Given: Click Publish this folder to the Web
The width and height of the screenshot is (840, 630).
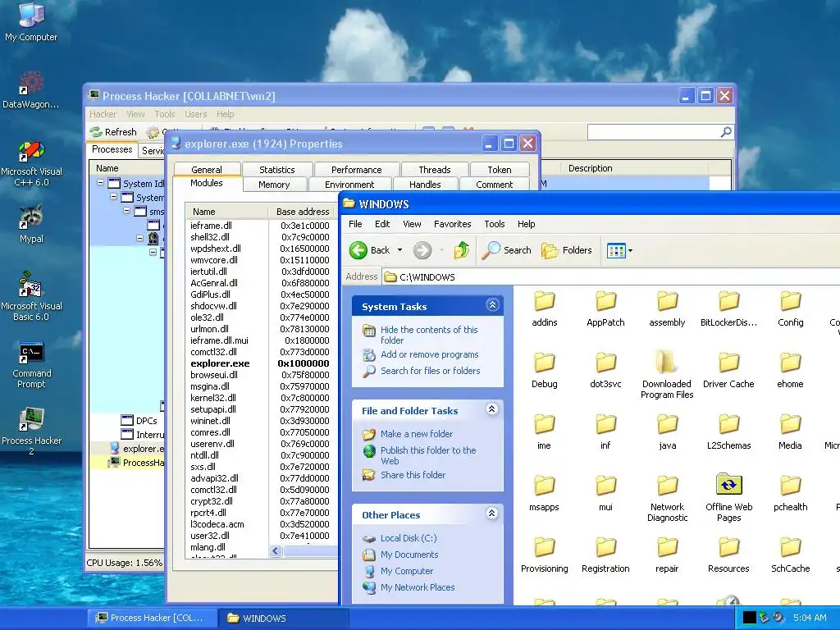Looking at the screenshot, I should coord(428,455).
